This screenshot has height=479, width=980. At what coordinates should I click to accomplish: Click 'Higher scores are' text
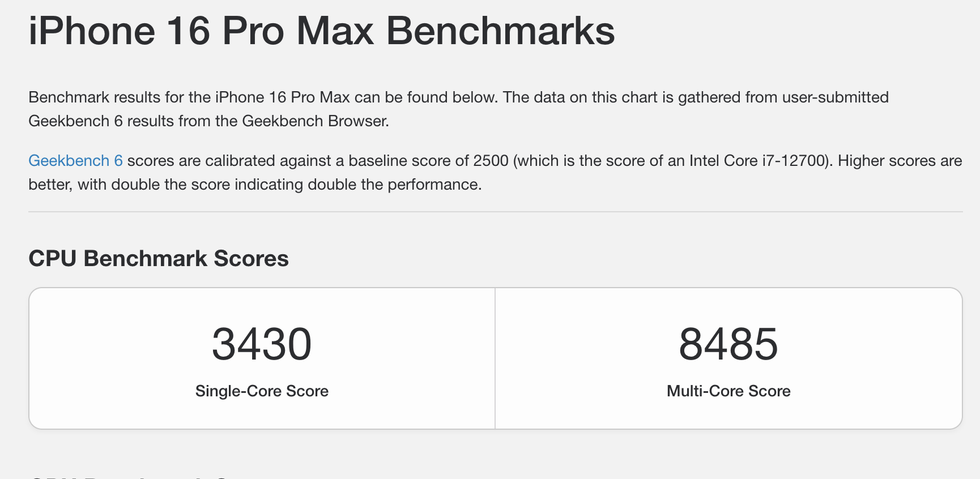point(900,161)
